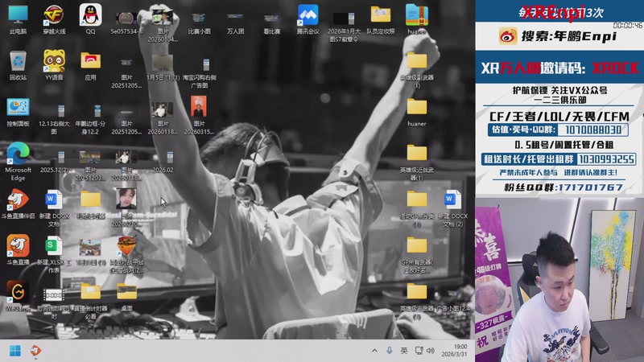Image resolution: width=644 pixels, height=362 pixels.
Task: Switch the 英 input method indicator
Action: pos(404,351)
